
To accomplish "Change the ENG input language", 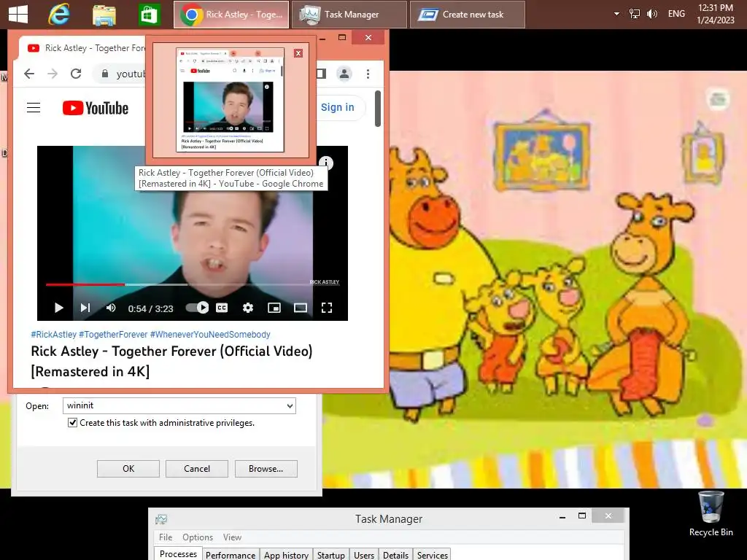I will coord(676,14).
